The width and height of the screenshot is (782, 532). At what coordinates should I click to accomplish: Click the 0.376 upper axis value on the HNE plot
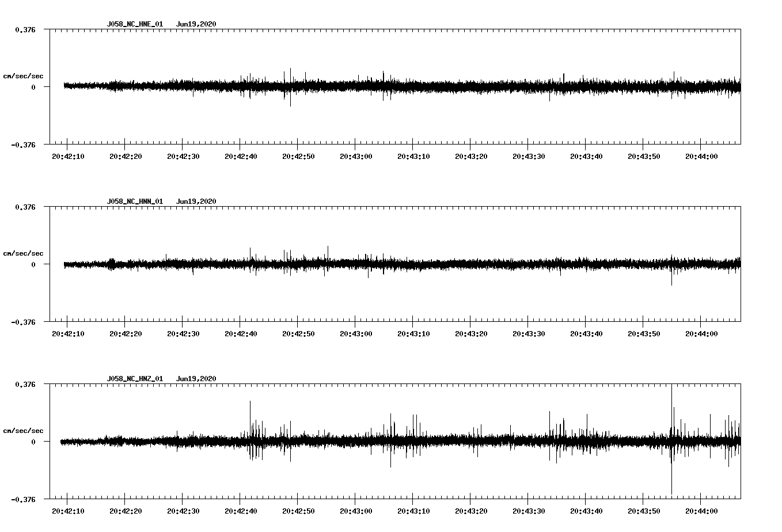(x=25, y=29)
